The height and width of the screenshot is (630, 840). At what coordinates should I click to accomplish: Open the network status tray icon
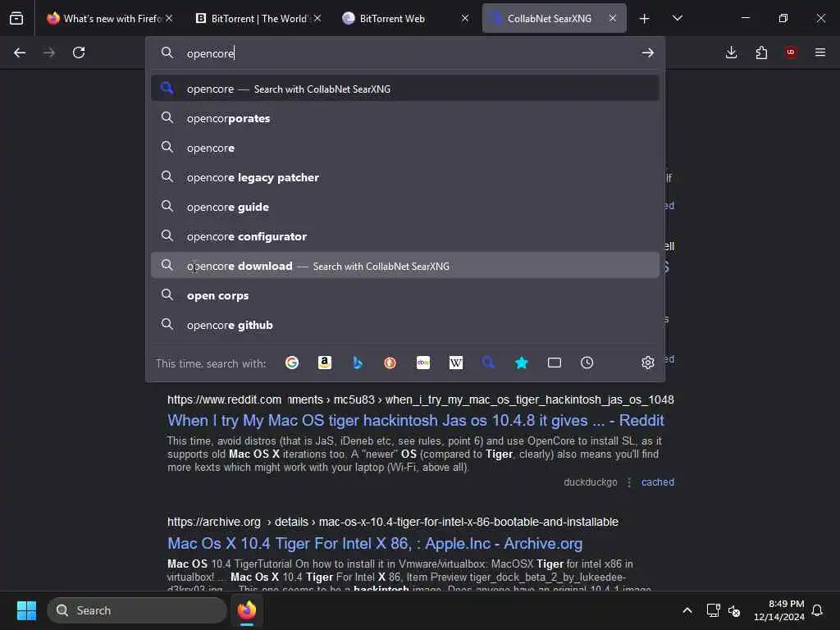713,610
